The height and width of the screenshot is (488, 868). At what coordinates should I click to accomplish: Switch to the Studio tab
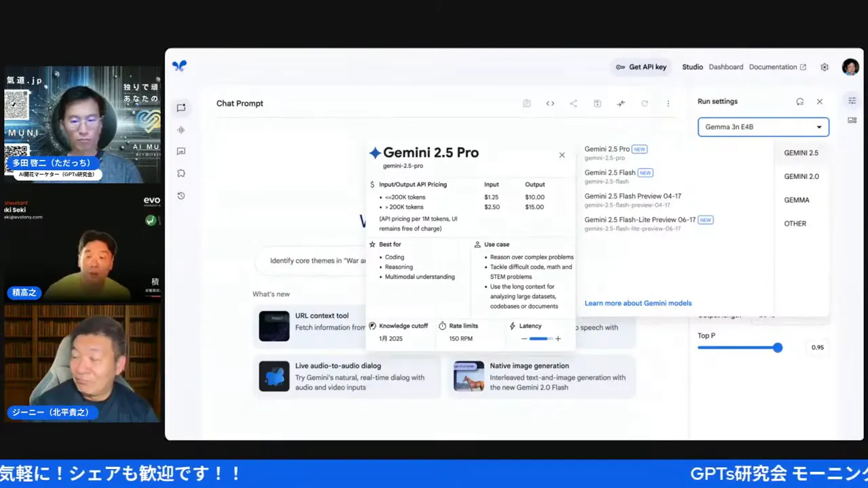pos(692,67)
